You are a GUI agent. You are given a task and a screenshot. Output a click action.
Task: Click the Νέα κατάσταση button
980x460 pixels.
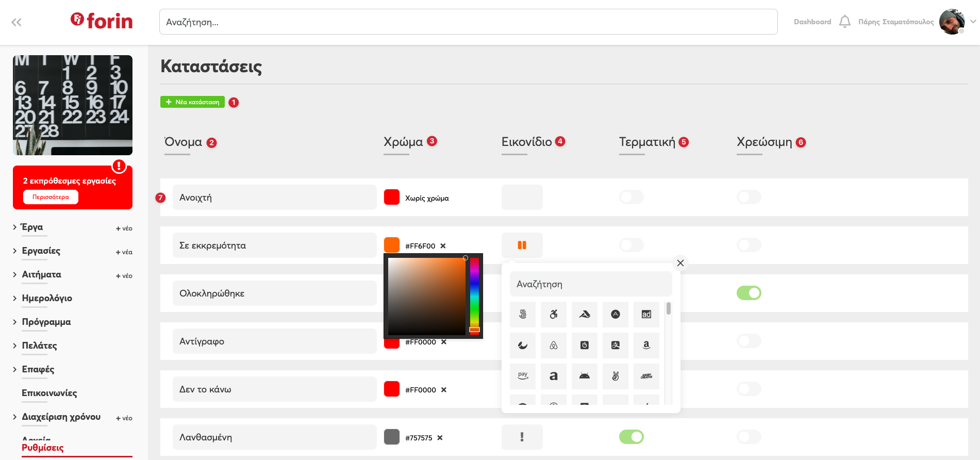(192, 102)
